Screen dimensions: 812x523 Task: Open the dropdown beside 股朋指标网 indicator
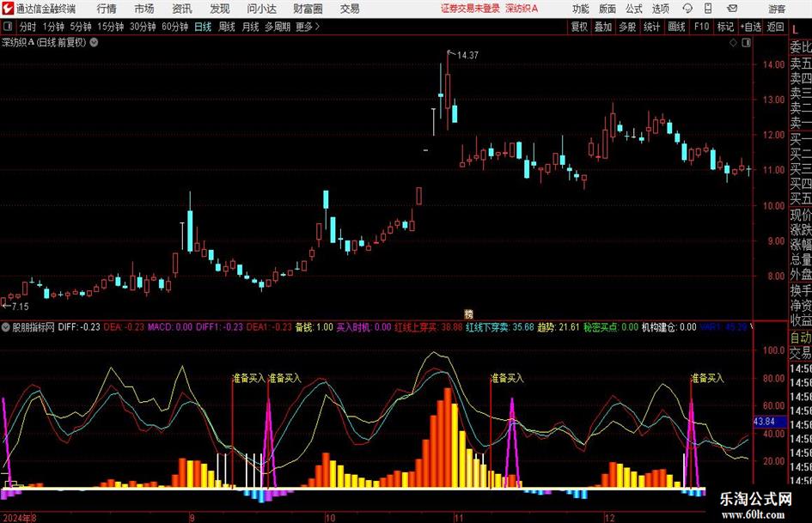(6, 326)
